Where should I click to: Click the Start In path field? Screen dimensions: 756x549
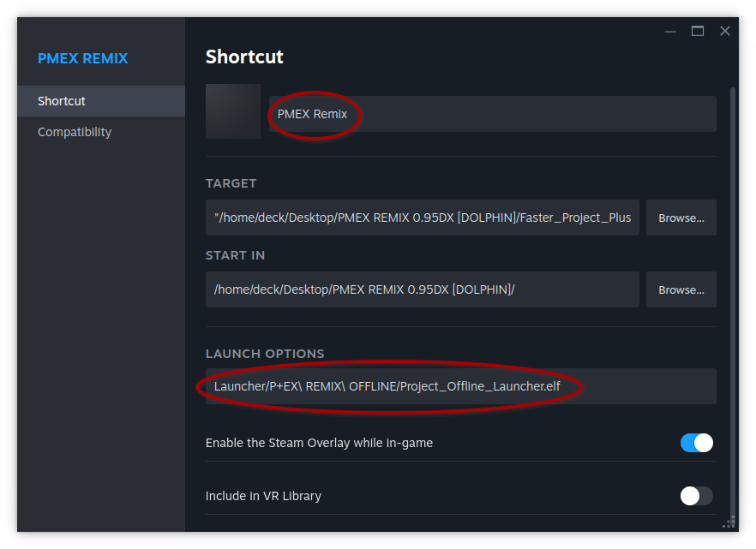coord(423,289)
